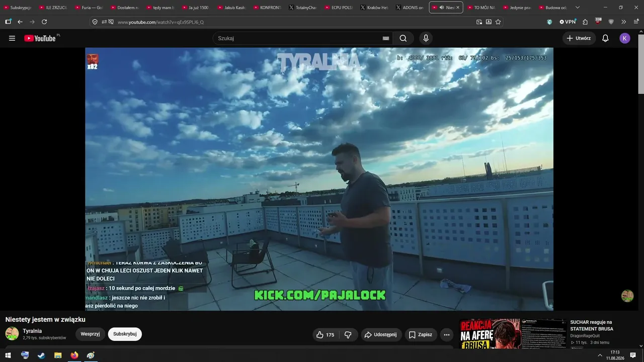Image resolution: width=644 pixels, height=362 pixels.
Task: Show more toolbar tools via overflow chevron
Action: pos(624,22)
